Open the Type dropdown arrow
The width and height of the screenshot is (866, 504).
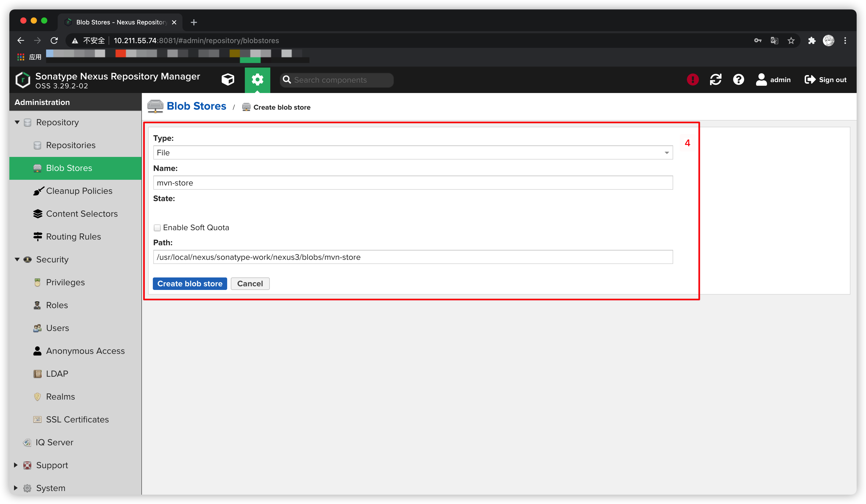[x=666, y=153]
